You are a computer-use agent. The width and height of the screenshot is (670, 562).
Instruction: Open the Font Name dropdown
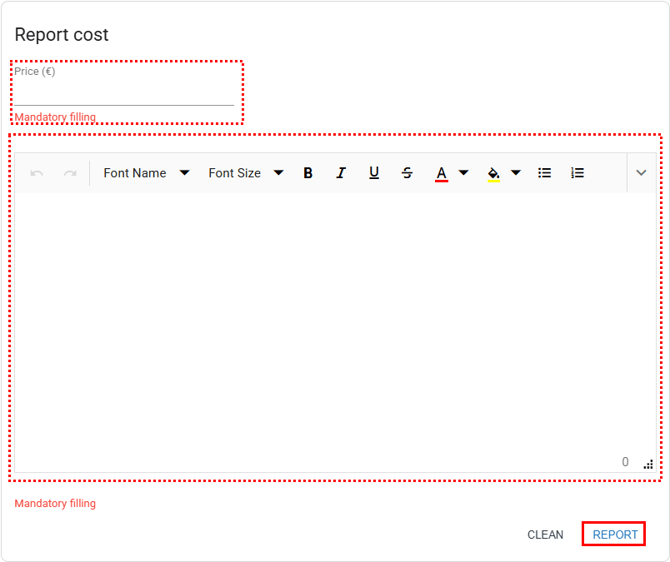[146, 173]
